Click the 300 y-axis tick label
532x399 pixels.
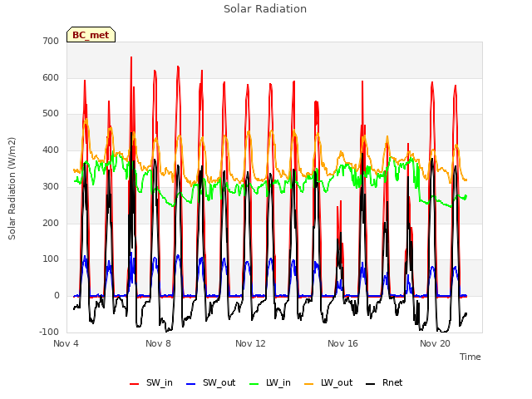(51, 186)
